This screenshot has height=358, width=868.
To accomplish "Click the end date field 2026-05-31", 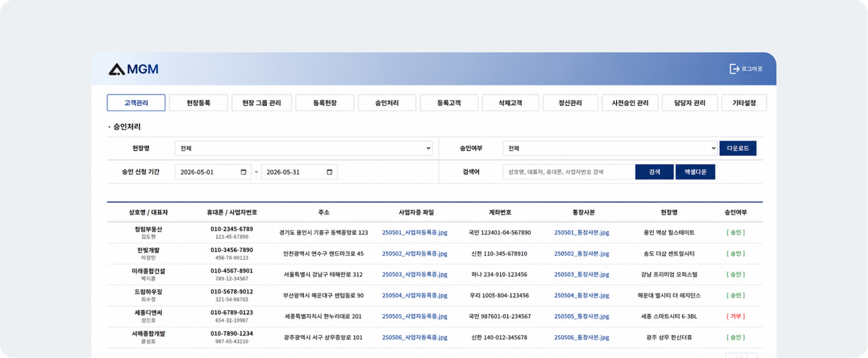I will (x=299, y=172).
